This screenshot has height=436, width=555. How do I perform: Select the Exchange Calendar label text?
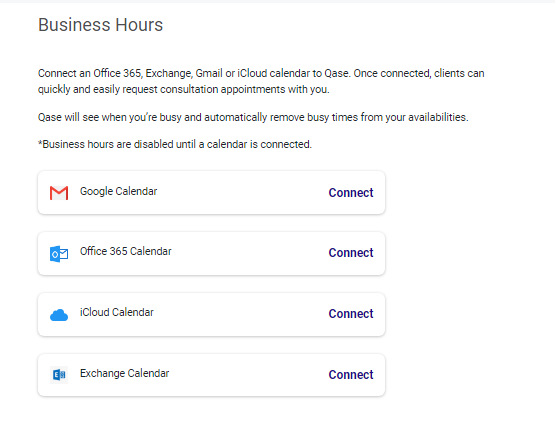click(x=125, y=373)
